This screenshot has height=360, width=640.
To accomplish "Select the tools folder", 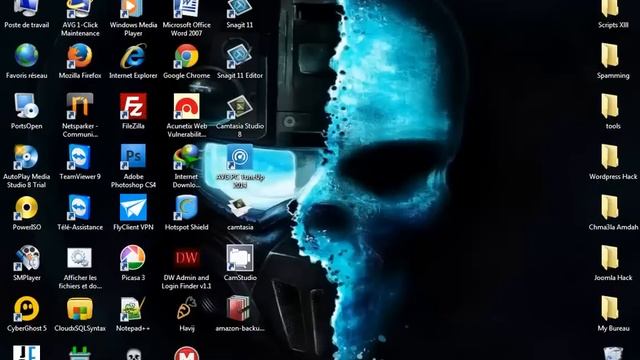I will (610, 106).
